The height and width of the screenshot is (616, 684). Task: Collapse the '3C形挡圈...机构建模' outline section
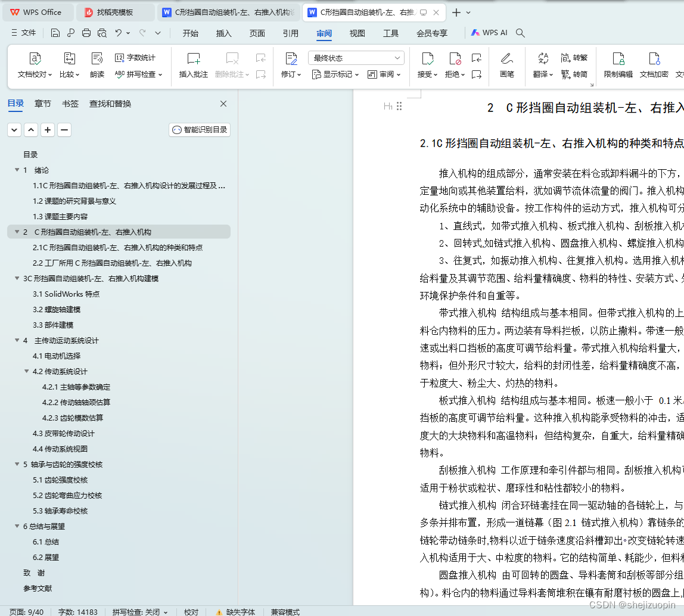17,278
